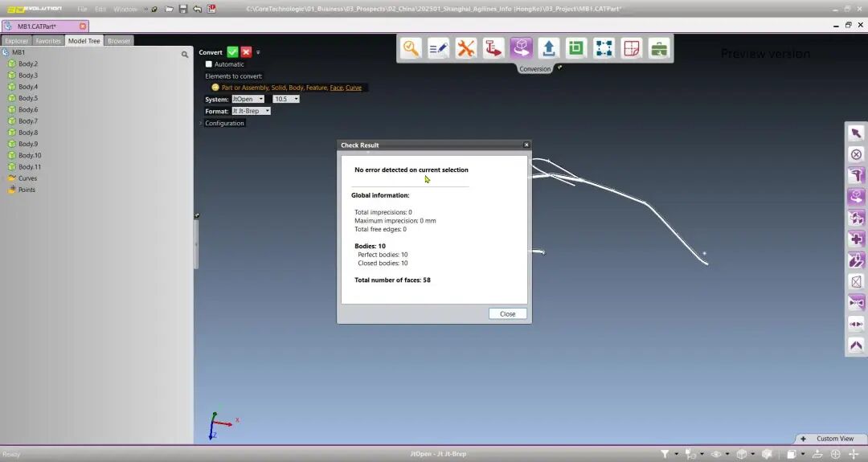
Task: Click the circled crosshair icon in status bar
Action: (836, 454)
